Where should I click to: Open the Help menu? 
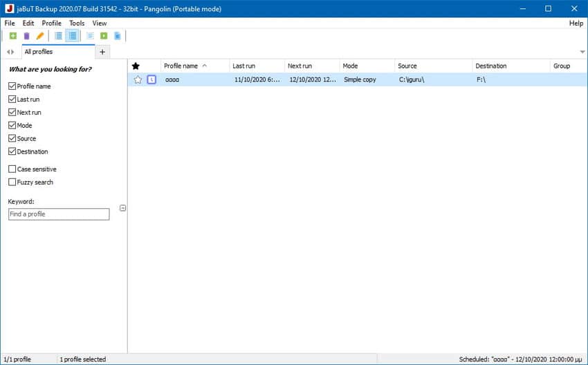pos(576,24)
